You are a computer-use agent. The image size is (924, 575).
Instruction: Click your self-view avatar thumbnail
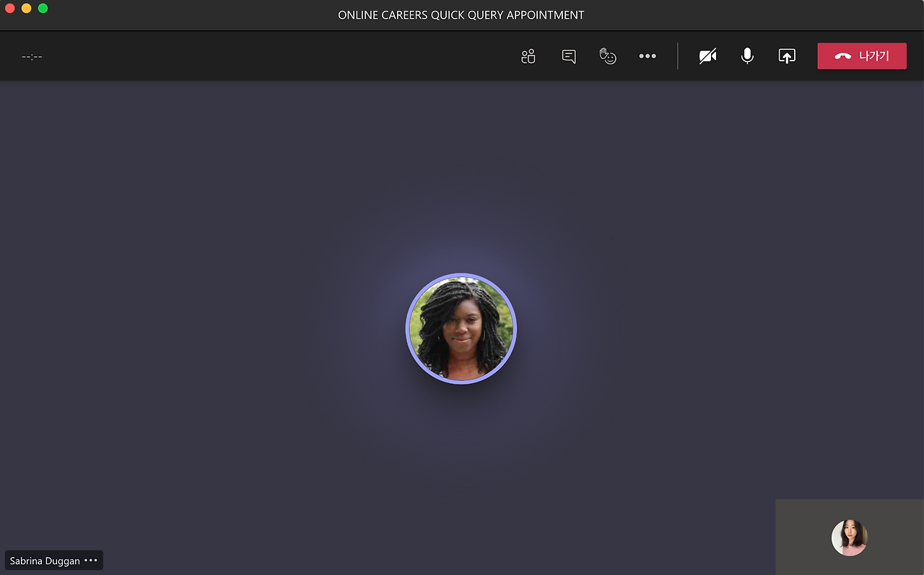click(x=850, y=537)
